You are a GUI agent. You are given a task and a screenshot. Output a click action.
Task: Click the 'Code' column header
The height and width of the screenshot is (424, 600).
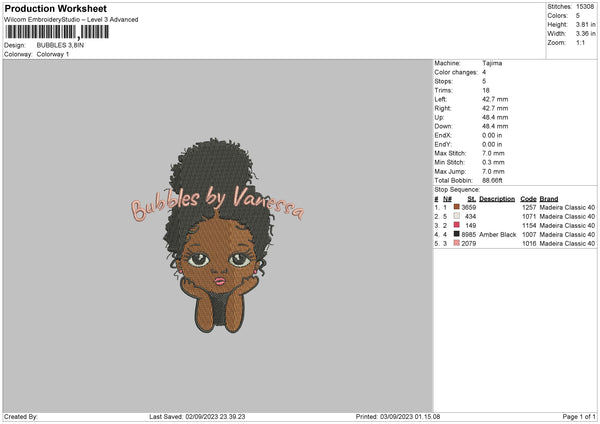pos(528,199)
